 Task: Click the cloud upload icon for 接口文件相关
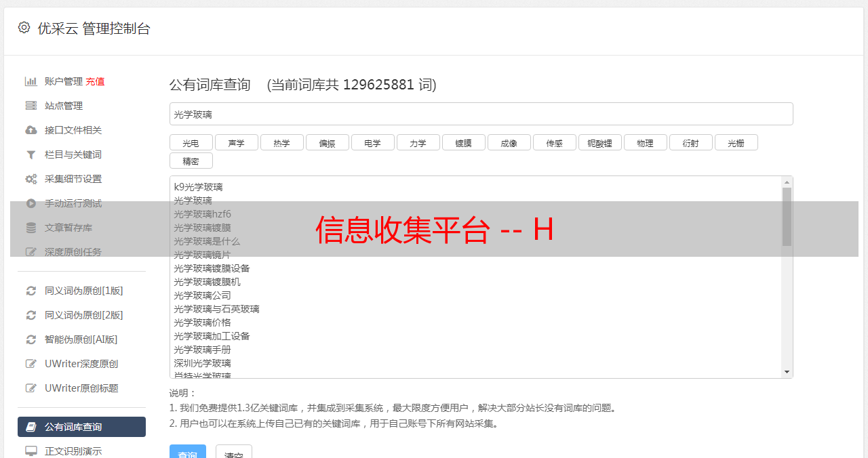tap(31, 130)
